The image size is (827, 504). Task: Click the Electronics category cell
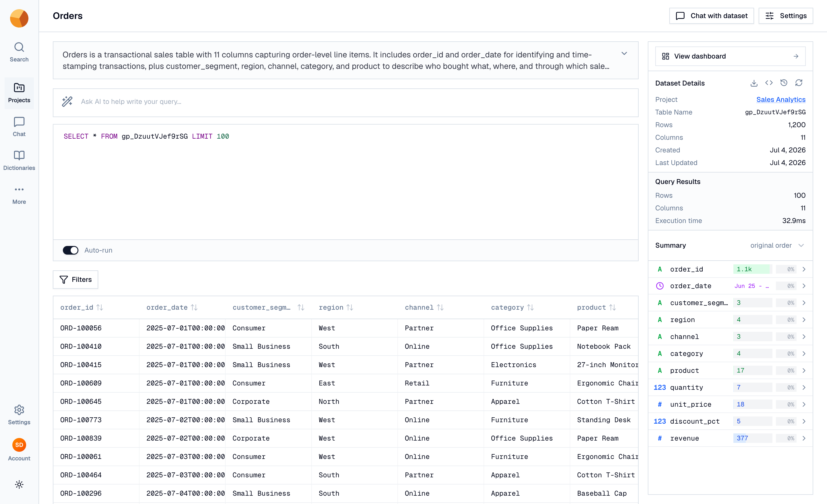tap(527, 365)
